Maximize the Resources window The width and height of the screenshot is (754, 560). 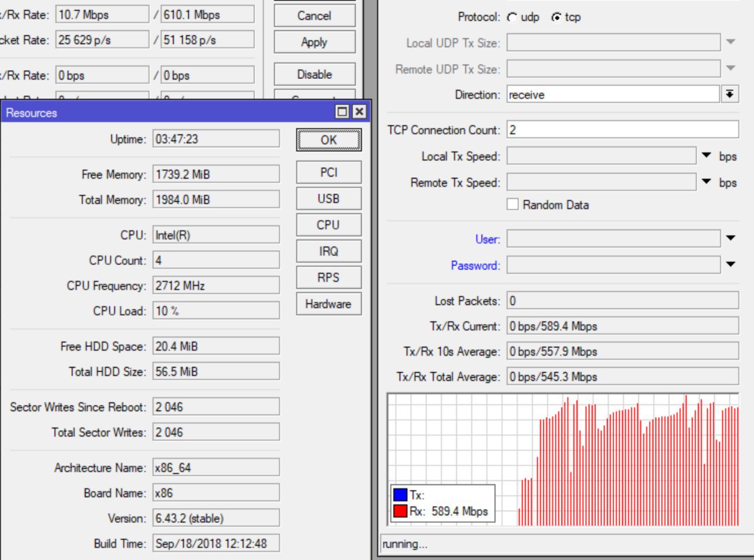tap(342, 112)
